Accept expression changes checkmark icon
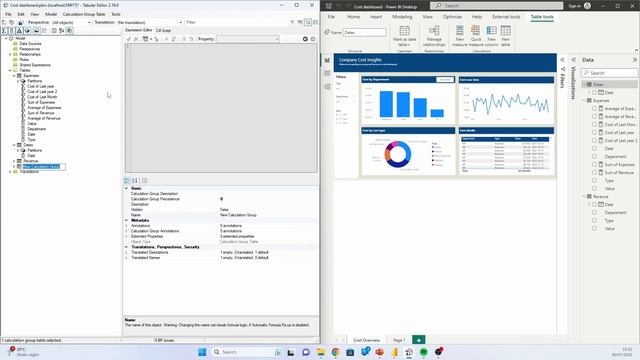Screen dimensions: 640x360 128,39
